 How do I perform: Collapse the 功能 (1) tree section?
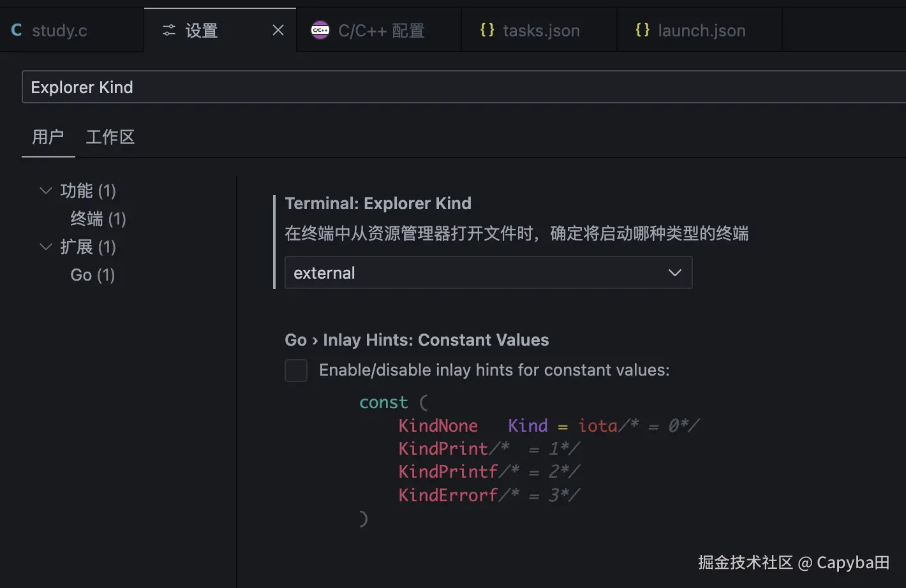[46, 191]
